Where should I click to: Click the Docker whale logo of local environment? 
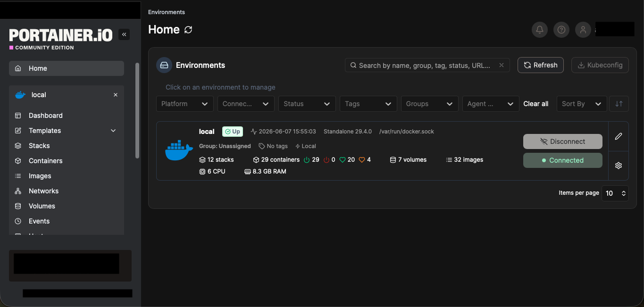[x=179, y=150]
